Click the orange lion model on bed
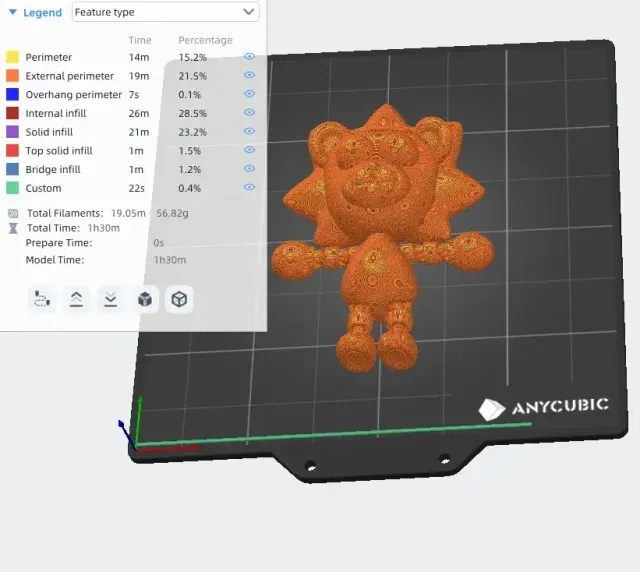The width and height of the screenshot is (640, 572). coord(382,239)
